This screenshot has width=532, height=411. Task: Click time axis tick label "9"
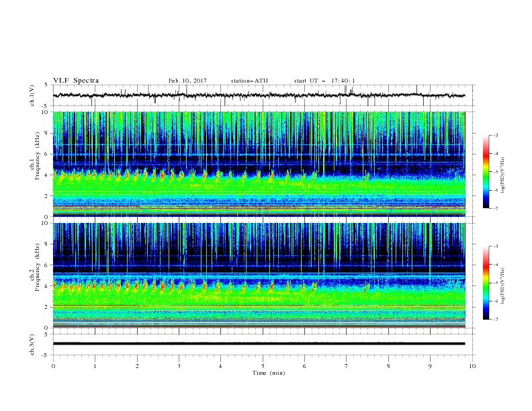tap(430, 366)
